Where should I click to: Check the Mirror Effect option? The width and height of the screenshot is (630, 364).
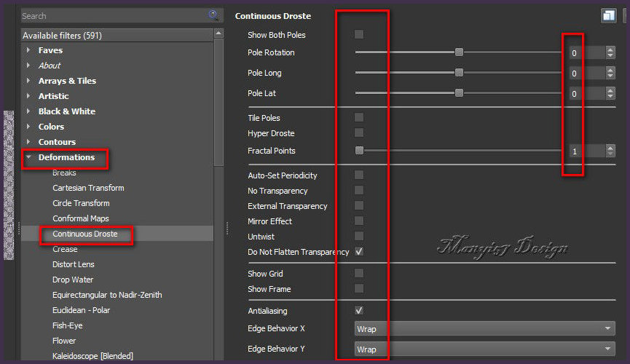pyautogui.click(x=359, y=221)
